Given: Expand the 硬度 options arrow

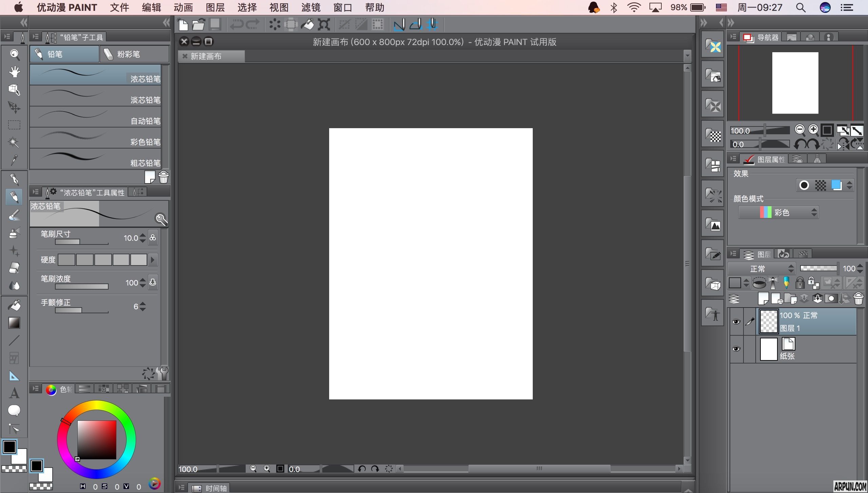Looking at the screenshot, I should [x=152, y=260].
